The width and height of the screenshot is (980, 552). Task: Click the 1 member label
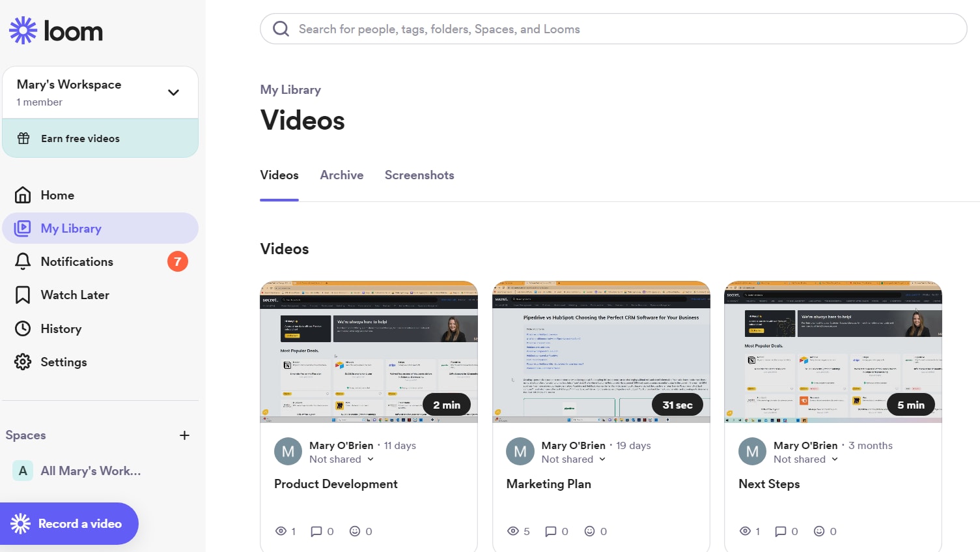tap(39, 102)
